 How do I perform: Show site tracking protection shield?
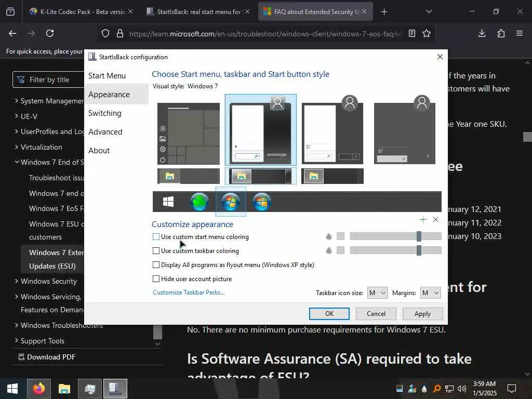[x=105, y=34]
